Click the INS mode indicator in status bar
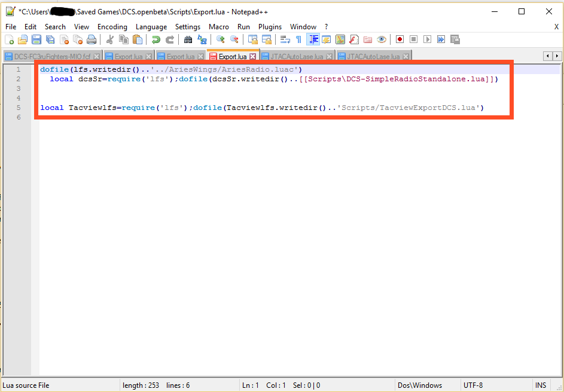The image size is (564, 392). click(x=541, y=385)
